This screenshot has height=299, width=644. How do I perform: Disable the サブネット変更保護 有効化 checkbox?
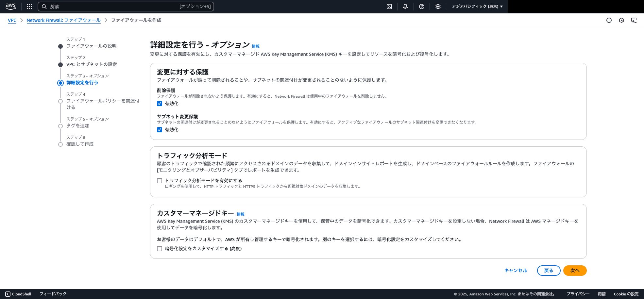160,130
